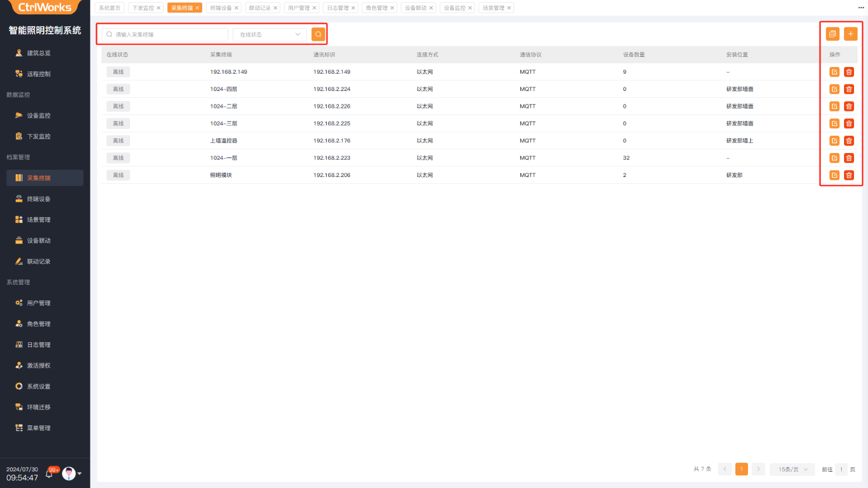Close the 采集终端 tab
868x488 pixels.
tap(198, 8)
